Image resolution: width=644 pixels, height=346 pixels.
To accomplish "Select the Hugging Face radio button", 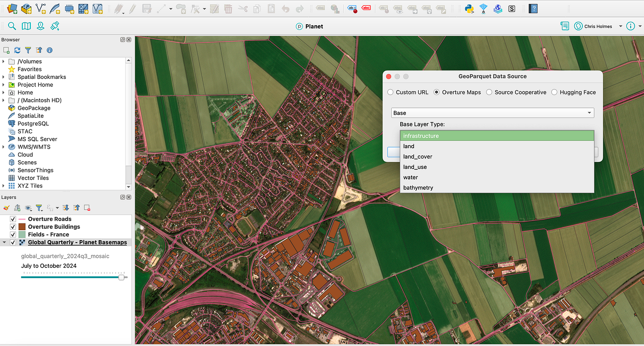I will click(554, 92).
